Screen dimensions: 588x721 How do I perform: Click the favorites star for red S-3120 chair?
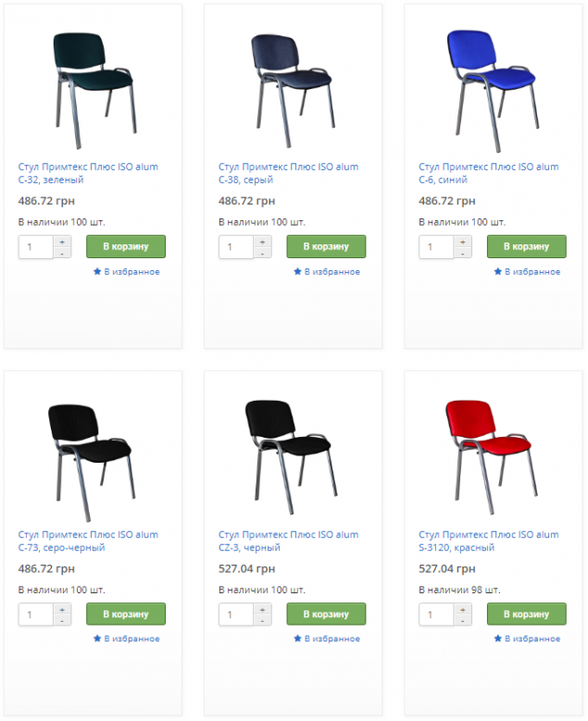point(498,639)
